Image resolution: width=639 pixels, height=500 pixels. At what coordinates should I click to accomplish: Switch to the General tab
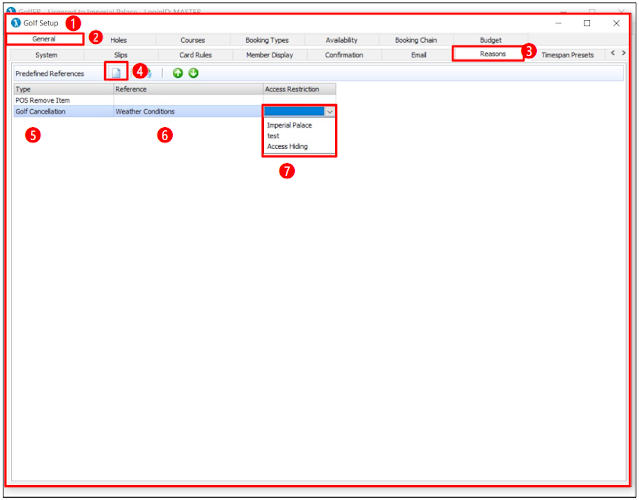point(44,39)
